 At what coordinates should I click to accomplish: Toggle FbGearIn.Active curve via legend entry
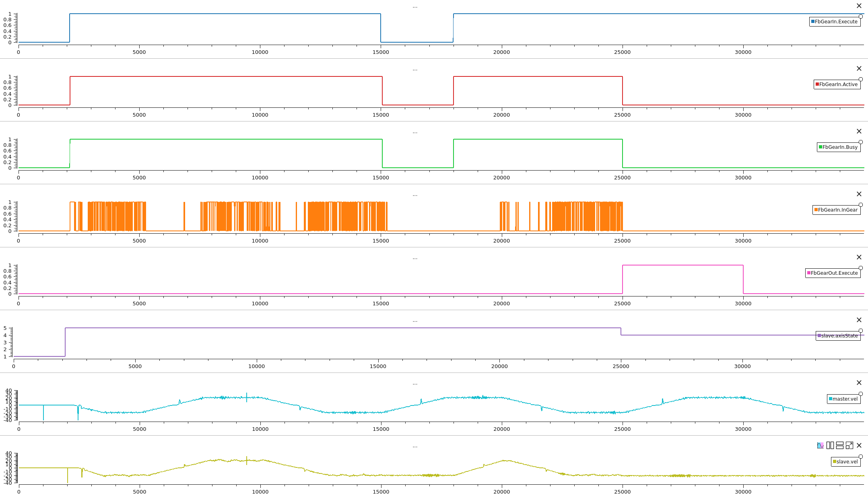coord(838,84)
